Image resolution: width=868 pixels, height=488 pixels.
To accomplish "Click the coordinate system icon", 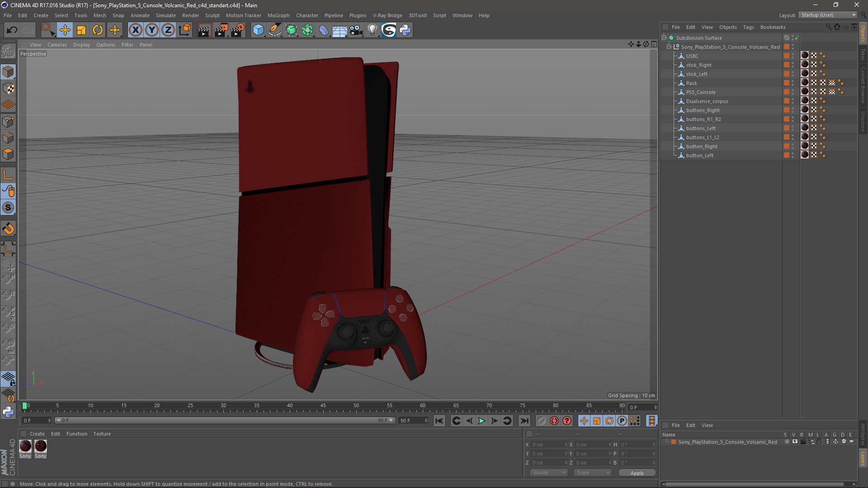I will 184,30.
